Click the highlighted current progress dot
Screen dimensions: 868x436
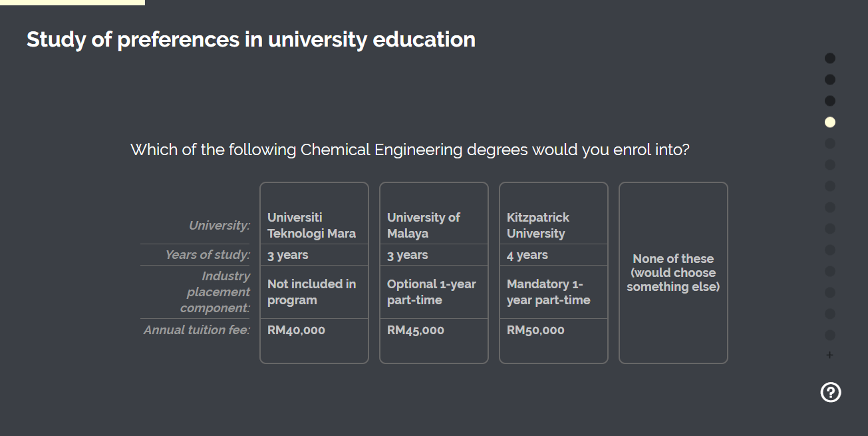tap(830, 122)
